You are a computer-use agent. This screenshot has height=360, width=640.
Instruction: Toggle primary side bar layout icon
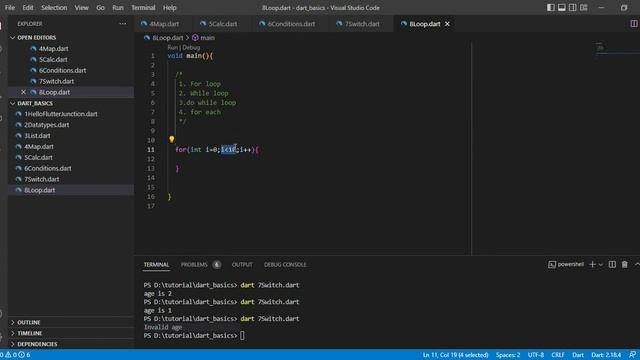tap(551, 7)
